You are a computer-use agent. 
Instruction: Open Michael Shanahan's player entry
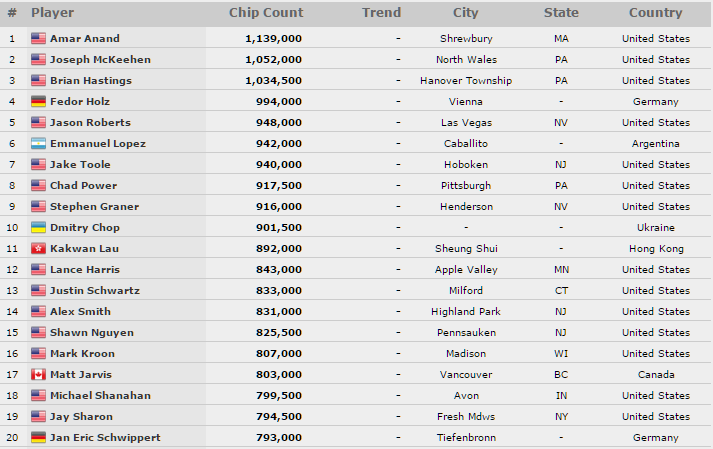(100, 395)
